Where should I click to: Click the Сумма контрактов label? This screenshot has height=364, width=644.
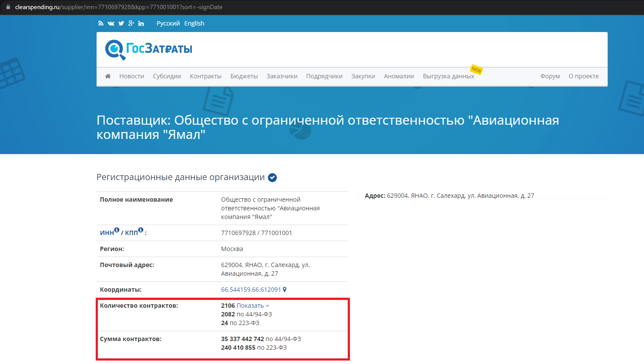point(131,339)
